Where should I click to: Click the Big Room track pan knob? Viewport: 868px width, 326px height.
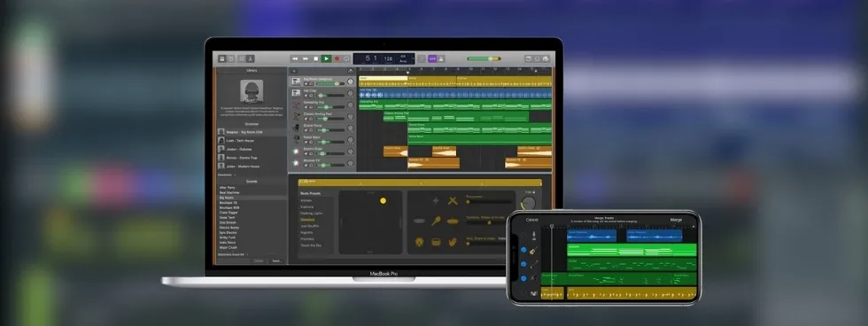point(351,81)
